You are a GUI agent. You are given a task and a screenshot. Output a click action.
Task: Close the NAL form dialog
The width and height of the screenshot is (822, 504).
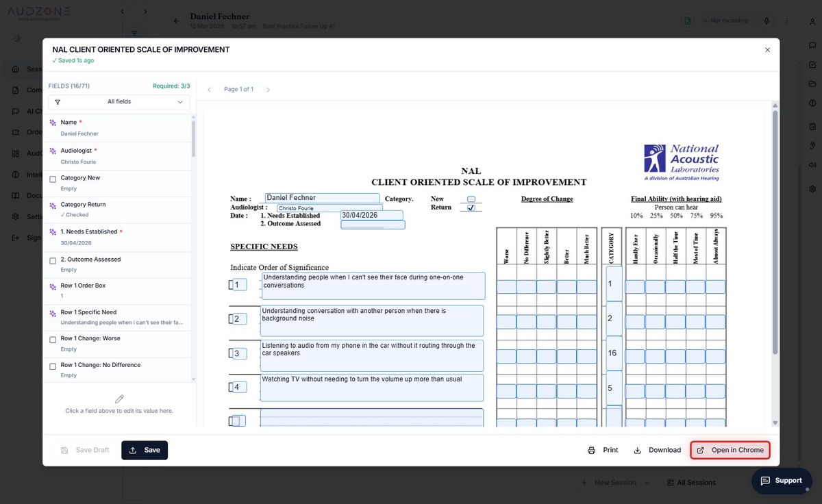[x=767, y=50]
